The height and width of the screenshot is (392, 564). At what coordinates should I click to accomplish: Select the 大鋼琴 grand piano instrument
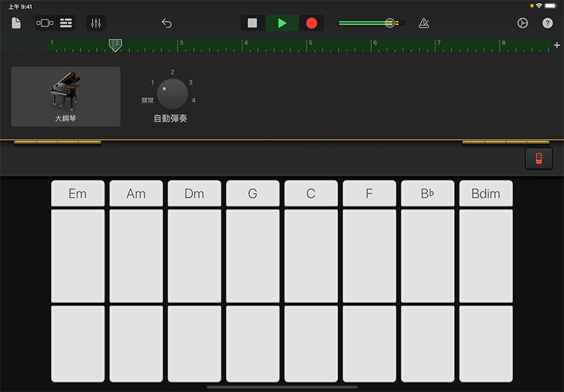[66, 96]
